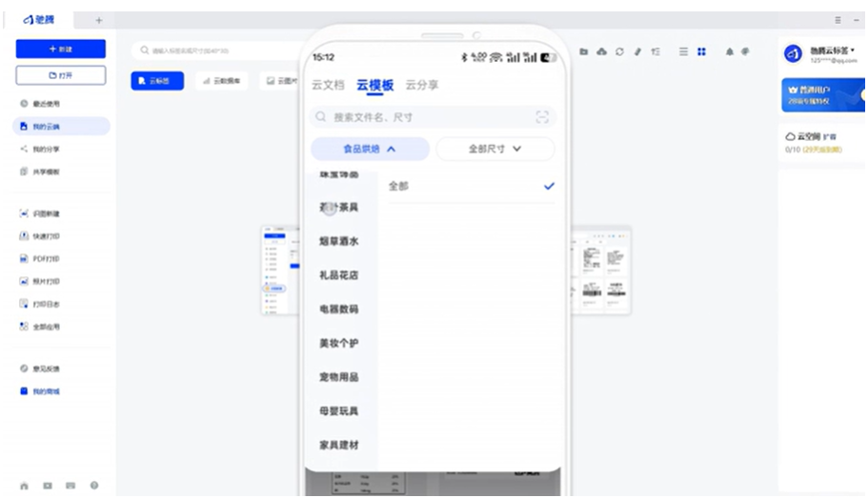Select the blue 云标签 tab button
This screenshot has width=868, height=498.
pos(157,81)
